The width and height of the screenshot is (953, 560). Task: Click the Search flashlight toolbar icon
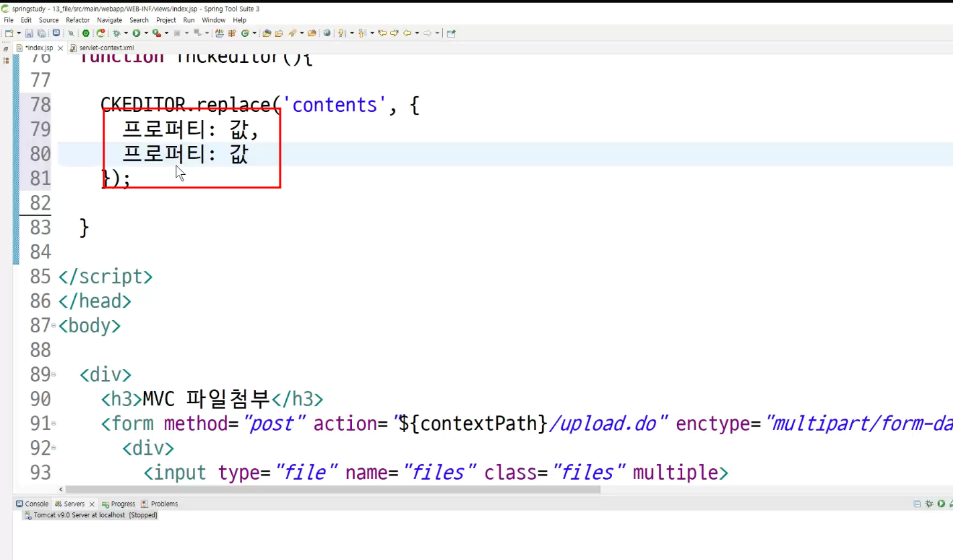[x=293, y=33]
